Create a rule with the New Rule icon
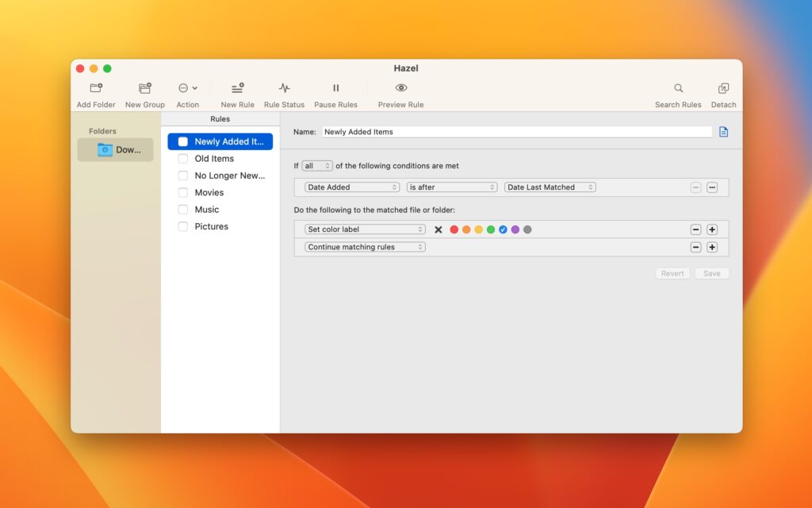Screen dimensions: 812x508 236,88
